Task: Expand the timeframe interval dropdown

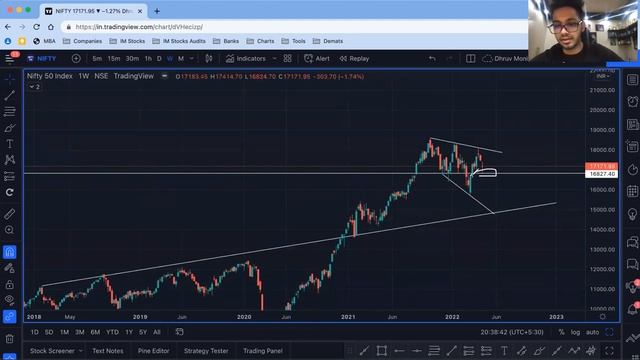Action: click(191, 58)
